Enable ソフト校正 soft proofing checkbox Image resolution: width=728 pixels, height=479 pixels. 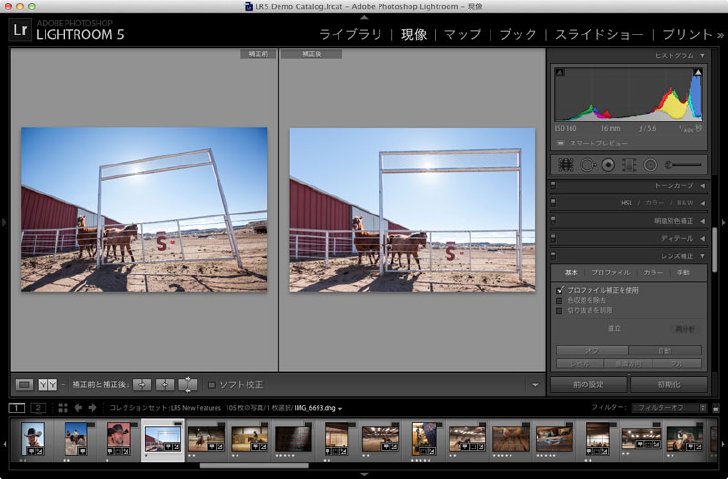[212, 385]
